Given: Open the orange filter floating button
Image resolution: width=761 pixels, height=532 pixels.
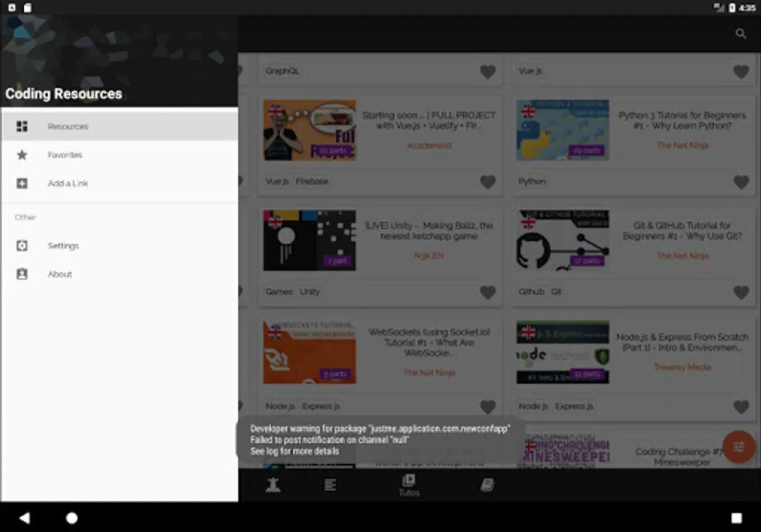Looking at the screenshot, I should point(739,447).
